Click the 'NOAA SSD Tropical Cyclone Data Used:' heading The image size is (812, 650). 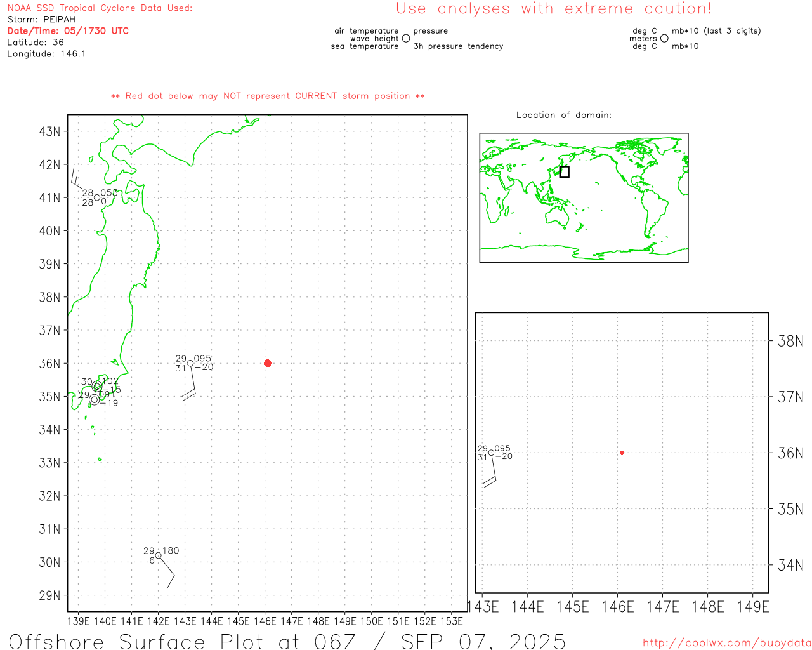pos(100,8)
